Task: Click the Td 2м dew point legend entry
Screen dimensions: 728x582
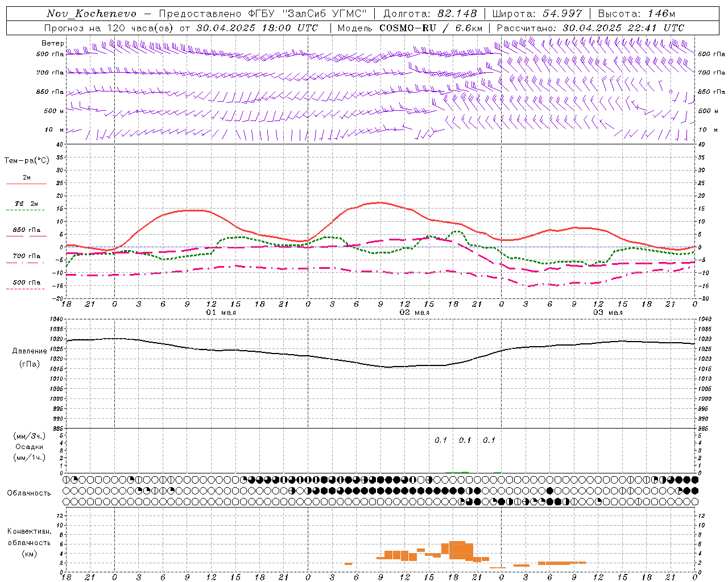Action: 26,203
